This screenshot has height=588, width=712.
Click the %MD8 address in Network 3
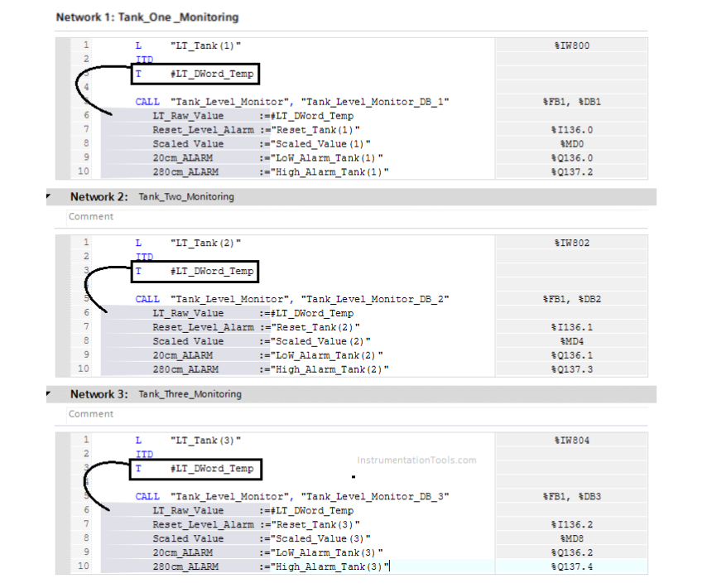[571, 538]
